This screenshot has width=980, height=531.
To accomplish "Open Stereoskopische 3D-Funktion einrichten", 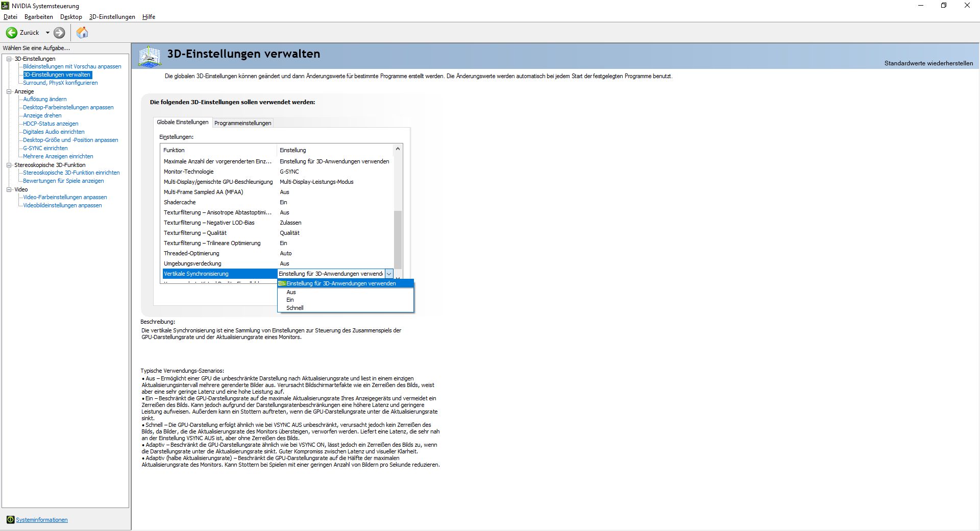I will point(71,173).
